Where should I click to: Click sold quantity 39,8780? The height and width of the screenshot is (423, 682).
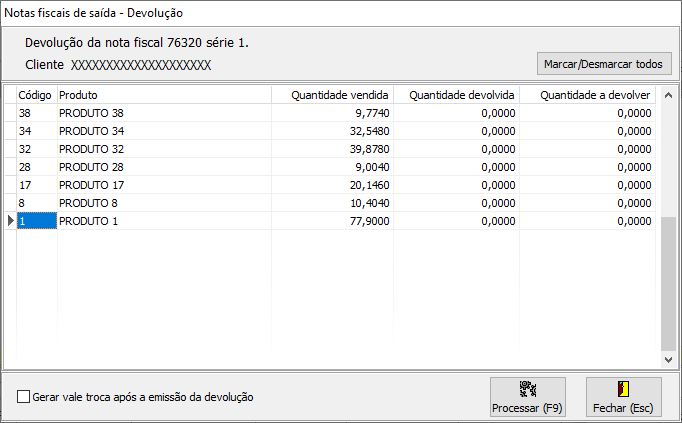[x=332, y=149]
